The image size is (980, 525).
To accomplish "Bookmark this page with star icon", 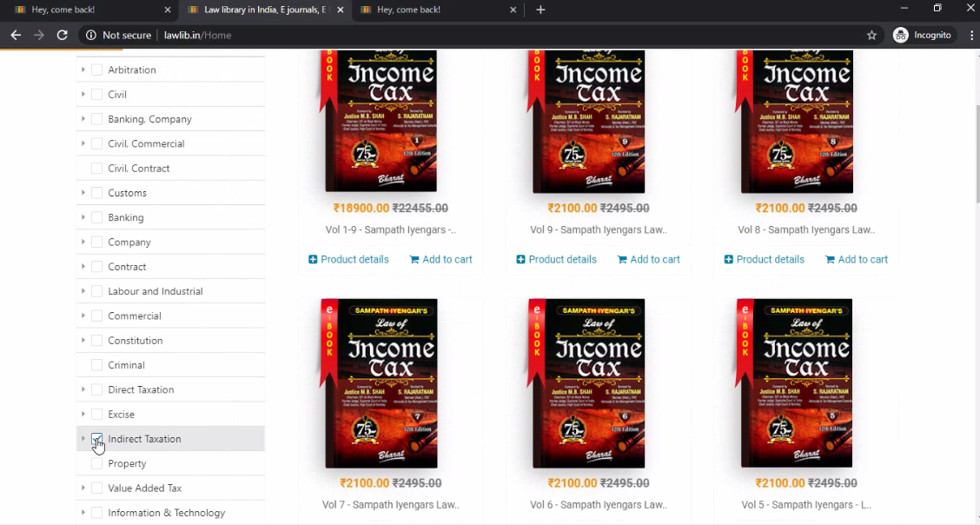I will [871, 35].
